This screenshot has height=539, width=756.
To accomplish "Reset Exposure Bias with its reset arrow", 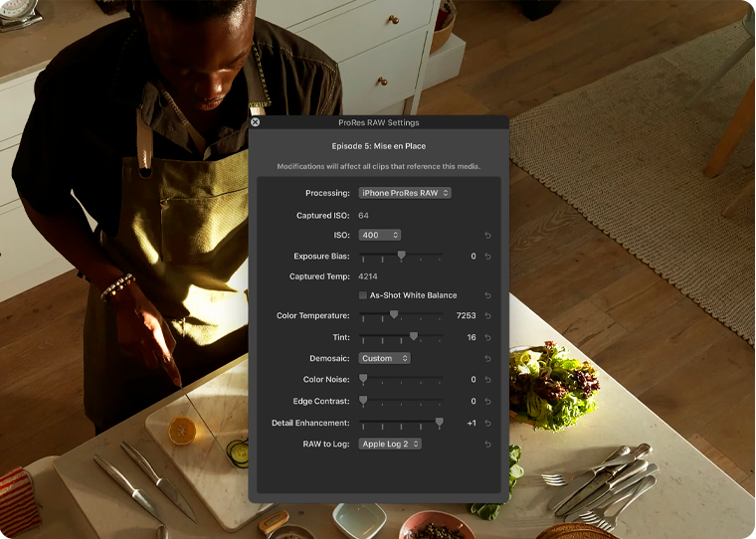I will click(x=488, y=257).
